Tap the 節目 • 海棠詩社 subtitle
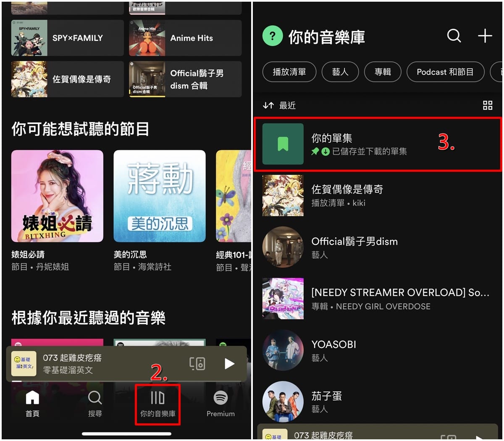The width and height of the screenshot is (504, 441). click(x=142, y=267)
